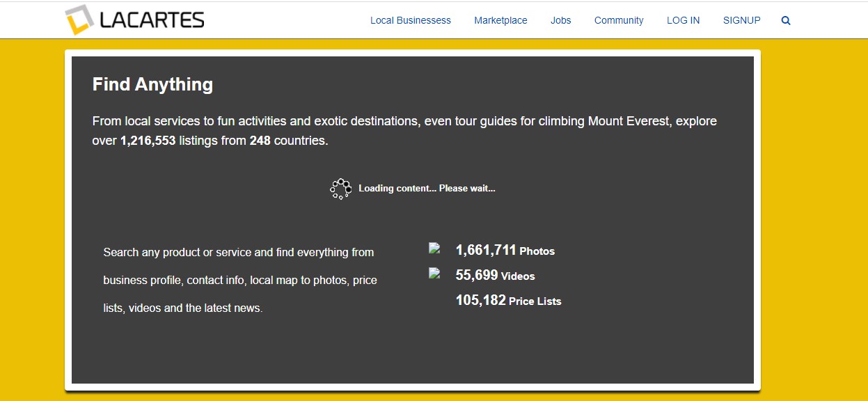Image resolution: width=868 pixels, height=401 pixels.
Task: Click the broken image icon beside Videos
Action: coord(434,274)
